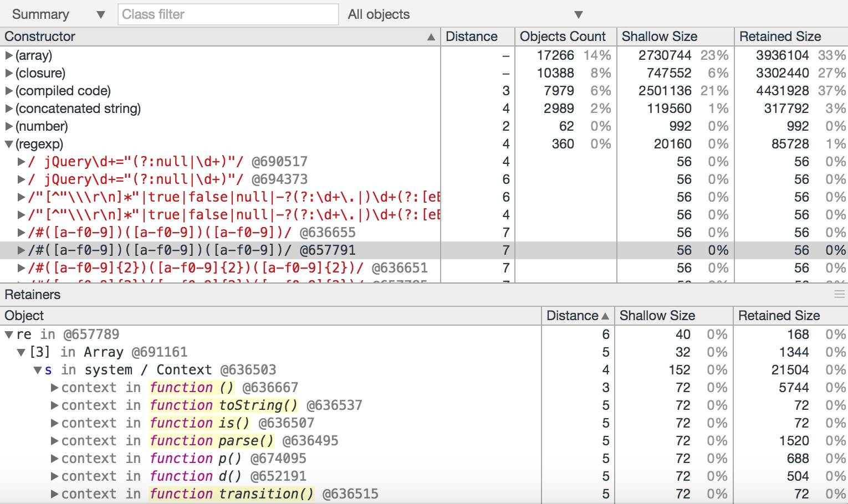Expand context in function is()

(x=54, y=423)
